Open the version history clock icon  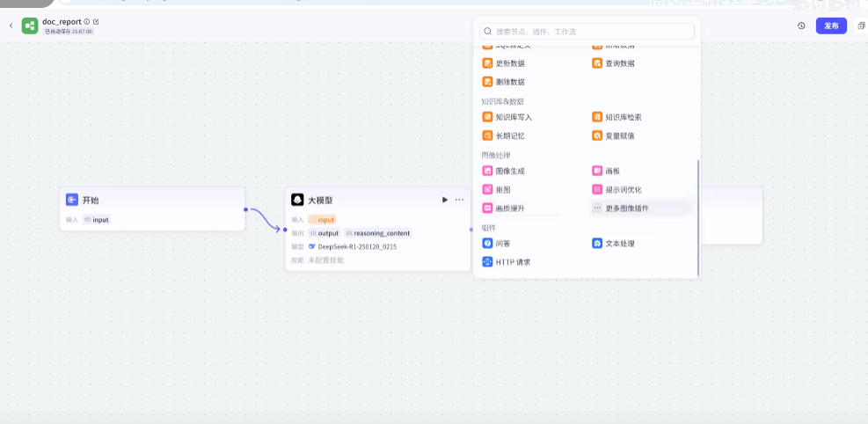pos(801,26)
